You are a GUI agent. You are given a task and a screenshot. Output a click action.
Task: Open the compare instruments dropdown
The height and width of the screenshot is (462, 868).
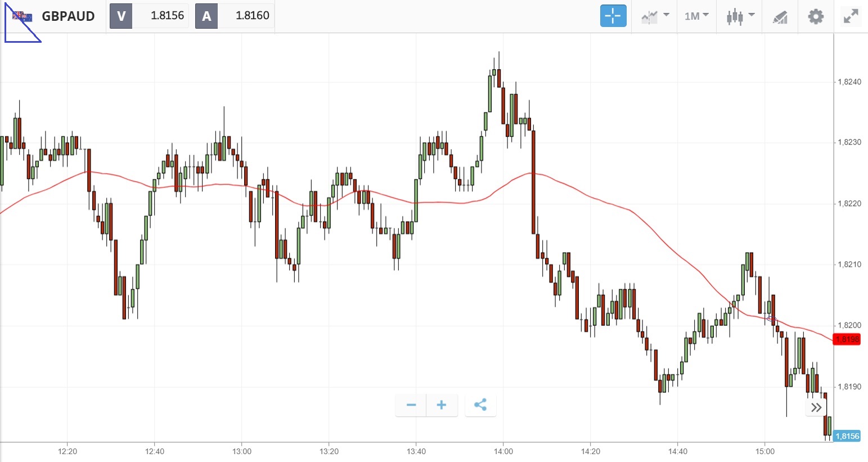point(655,16)
